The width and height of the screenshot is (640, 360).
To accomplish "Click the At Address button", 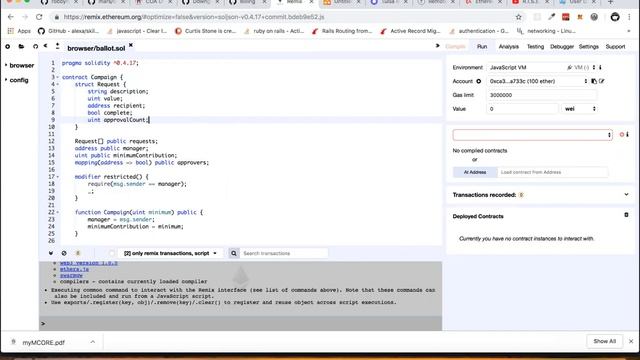I will coord(475,172).
